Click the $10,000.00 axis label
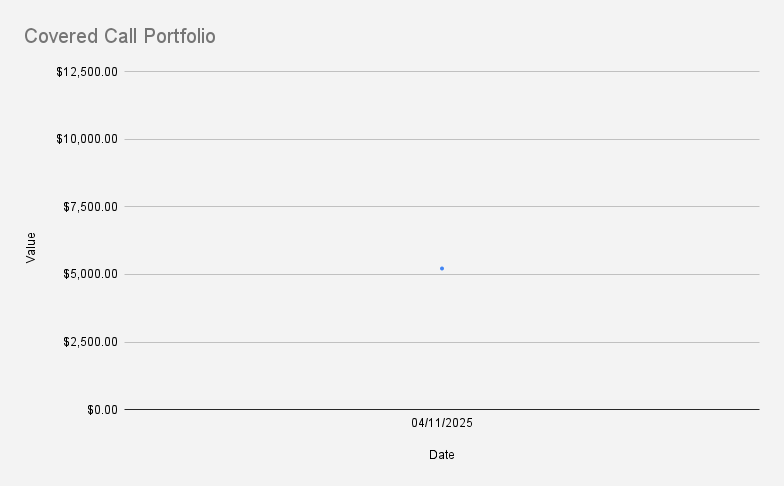The height and width of the screenshot is (486, 784). (87, 139)
